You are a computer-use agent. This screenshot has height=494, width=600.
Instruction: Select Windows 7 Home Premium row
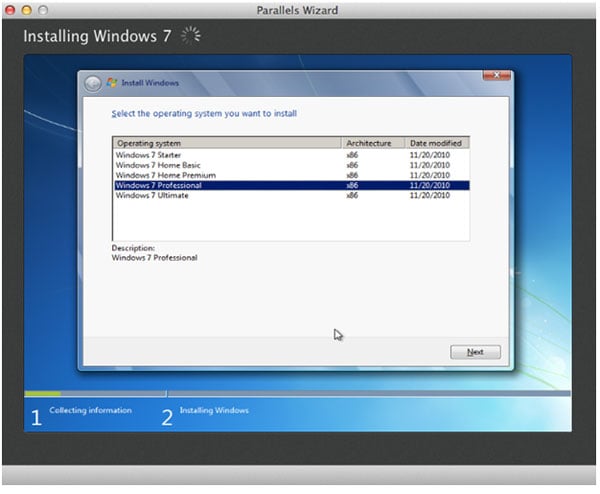click(x=292, y=175)
